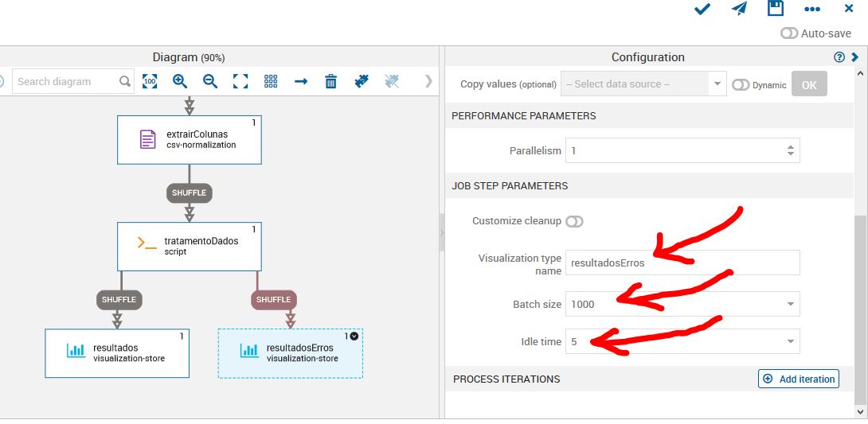868x424 pixels.
Task: Click the OK button beside Dynamic
Action: click(x=809, y=85)
